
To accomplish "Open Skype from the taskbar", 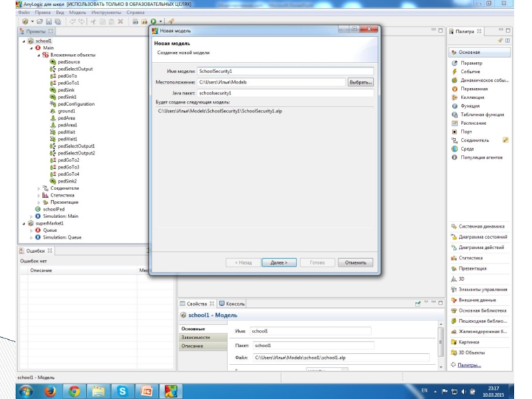I will (122, 391).
